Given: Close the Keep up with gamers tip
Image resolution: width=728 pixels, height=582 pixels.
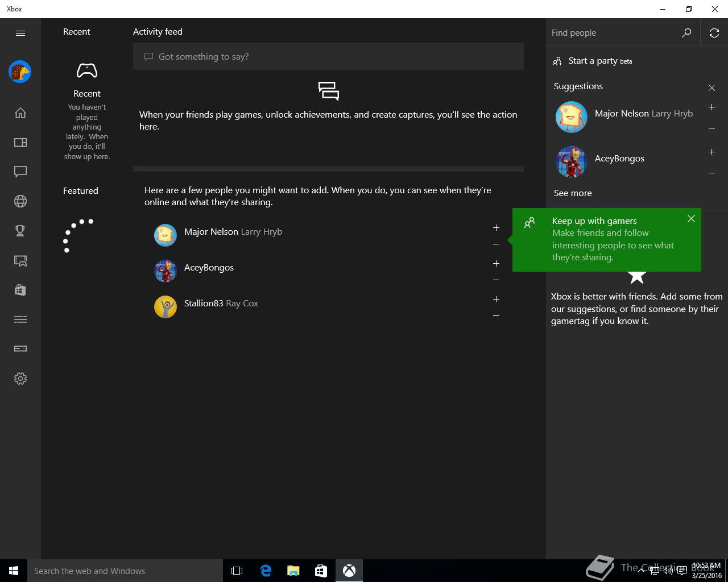Looking at the screenshot, I should point(691,219).
